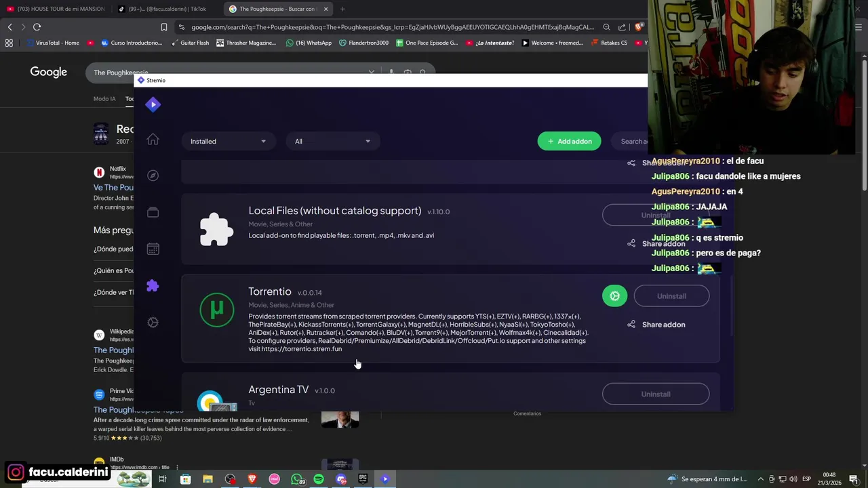Uninstall the Torrentio addon

[671, 296]
